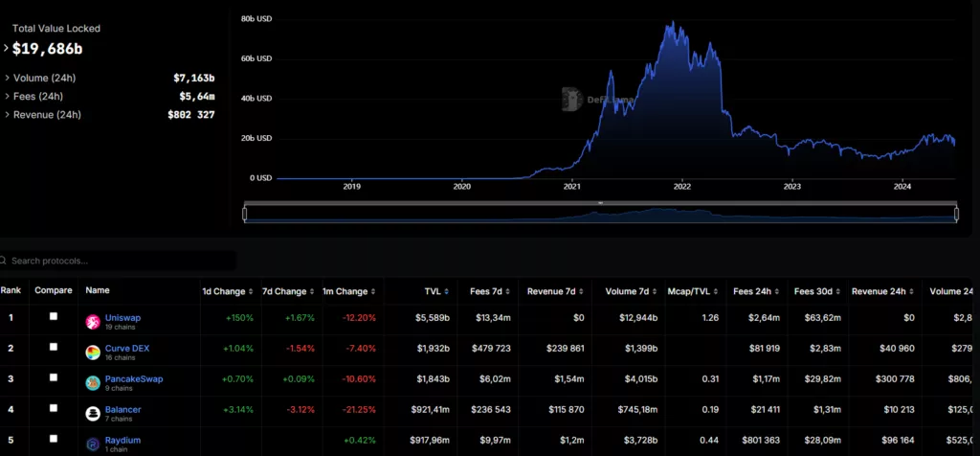Click Balancer's $921,41m TVL cell
Viewport: 980px width, 456px height.
pyautogui.click(x=431, y=410)
